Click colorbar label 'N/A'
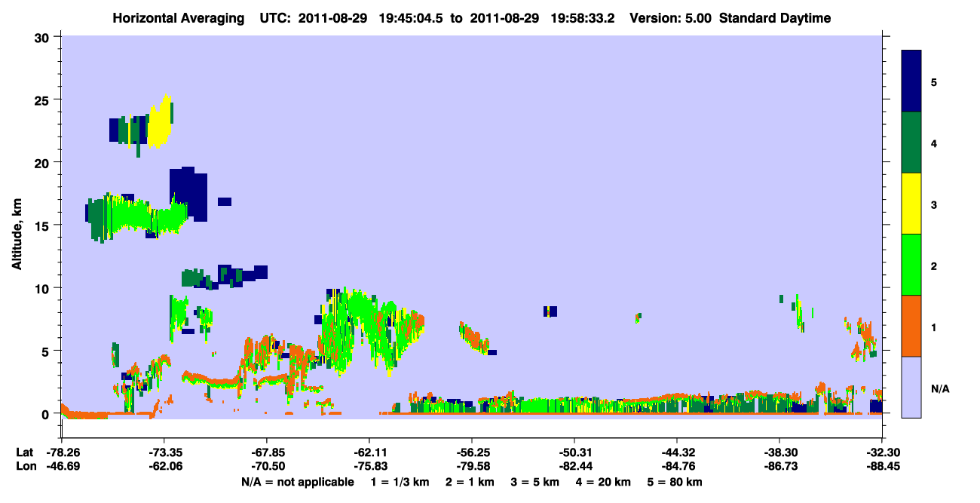Screen dimensions: 980x503 pos(940,388)
